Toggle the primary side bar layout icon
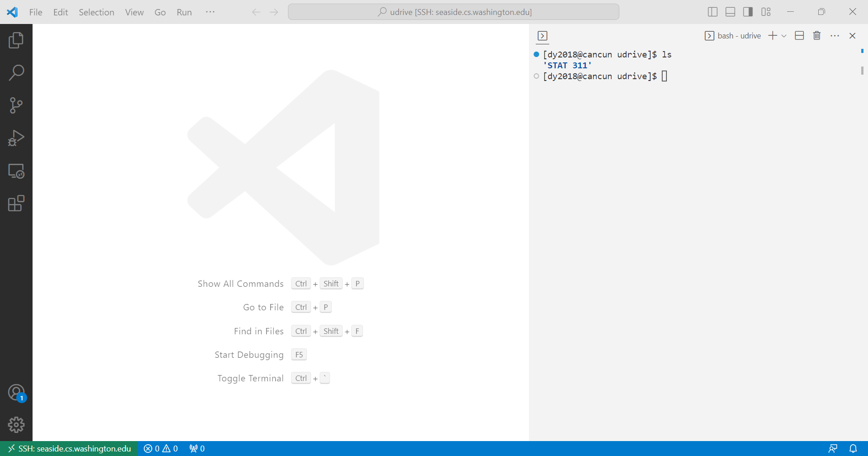Screen dimensions: 868x456 (x=712, y=12)
